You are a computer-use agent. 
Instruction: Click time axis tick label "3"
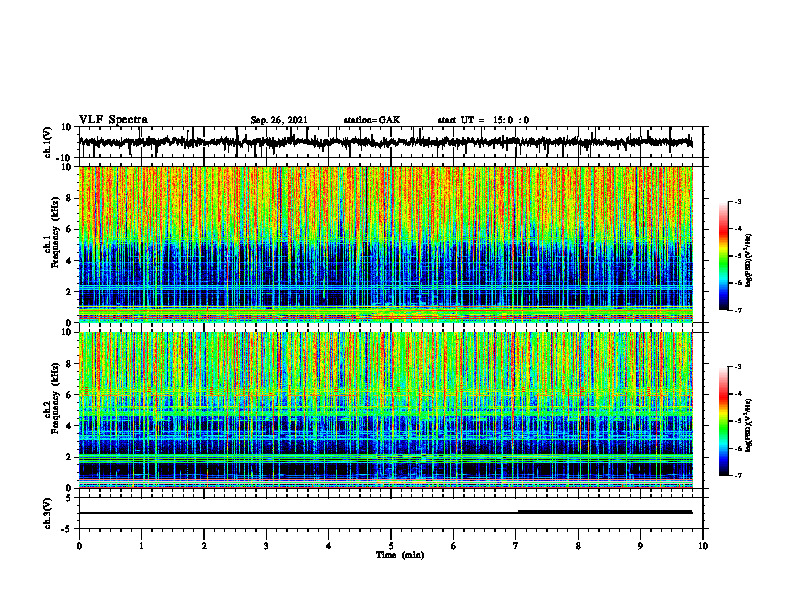[x=266, y=546]
